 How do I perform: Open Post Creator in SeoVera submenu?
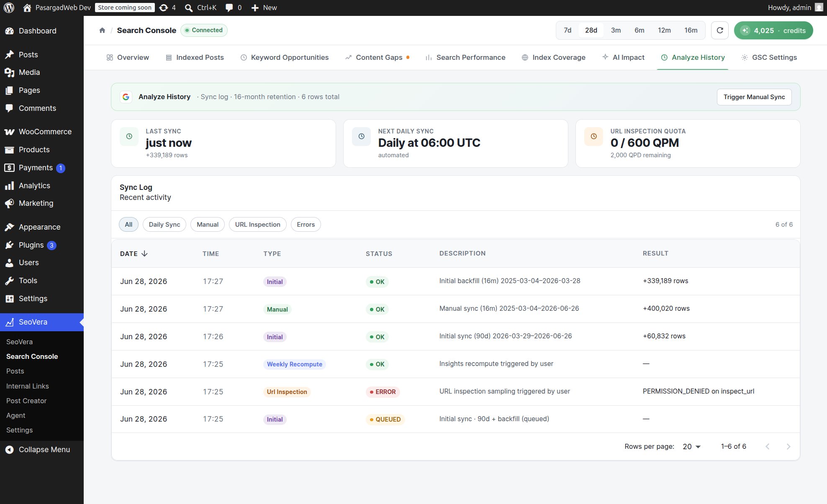[x=26, y=401]
